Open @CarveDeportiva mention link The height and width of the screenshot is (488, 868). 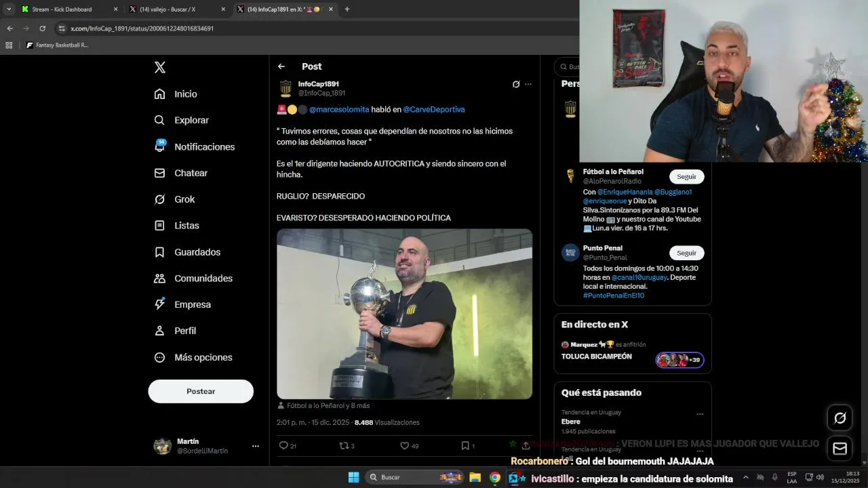[434, 109]
